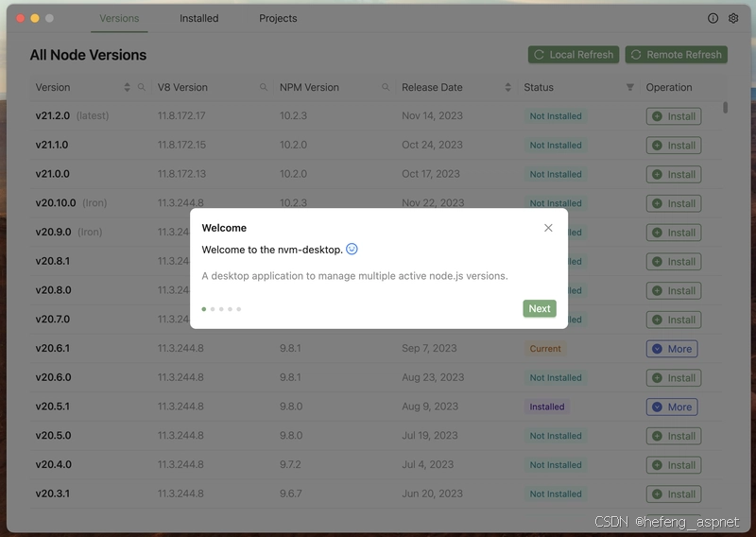Click All Node Versions heading
Viewport: 756px width, 537px height.
[88, 55]
